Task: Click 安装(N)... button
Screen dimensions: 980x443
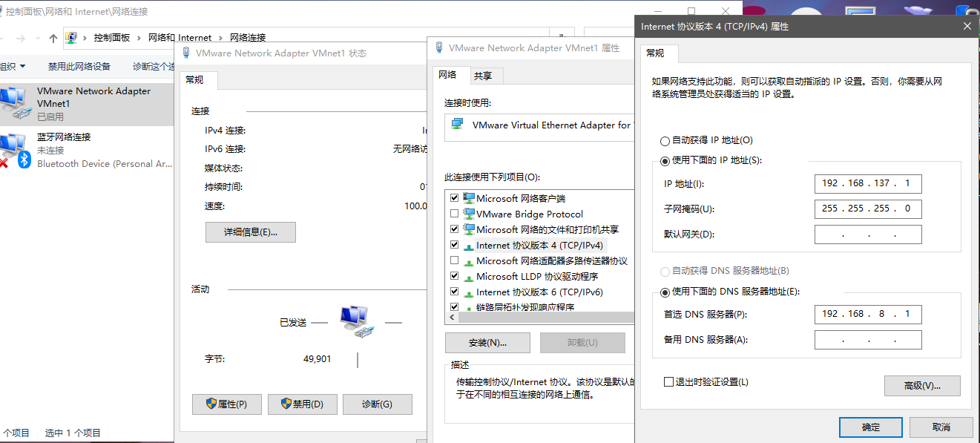Action: [x=487, y=343]
